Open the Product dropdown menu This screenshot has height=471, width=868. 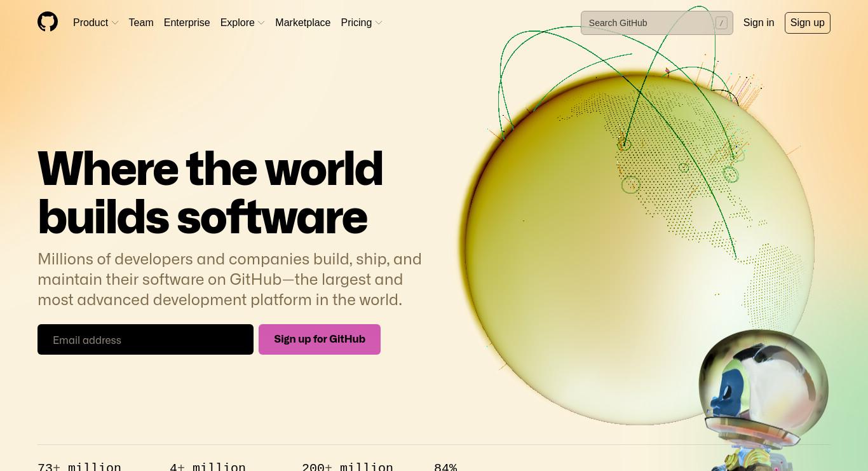tap(96, 23)
